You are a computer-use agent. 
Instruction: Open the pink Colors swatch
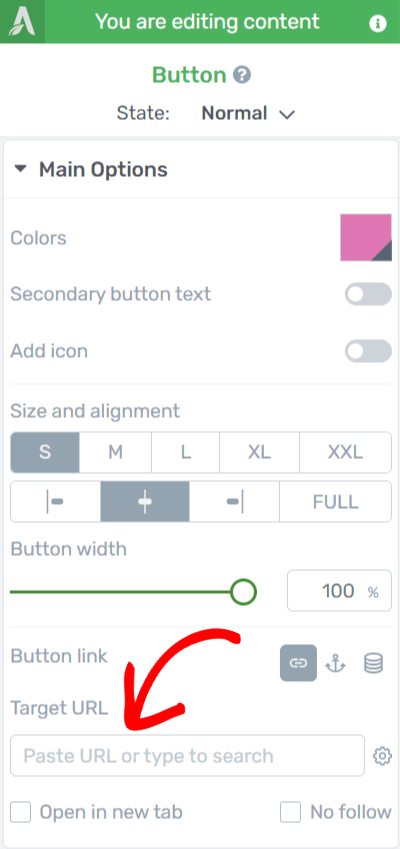pos(366,238)
